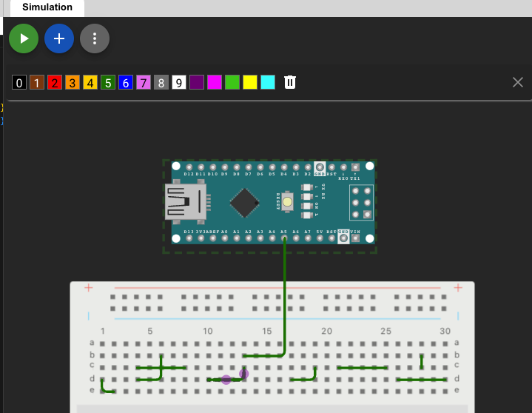Image resolution: width=532 pixels, height=413 pixels.
Task: Open the three-dot more options menu
Action: point(95,38)
